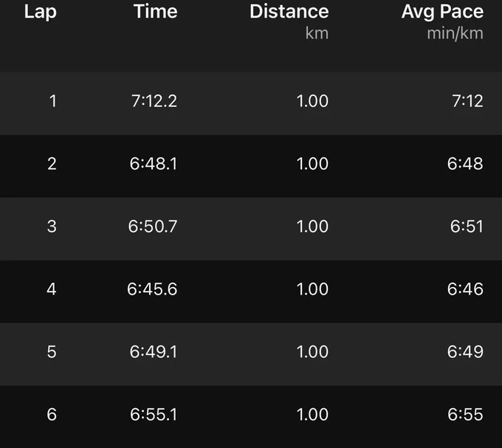Image resolution: width=502 pixels, height=448 pixels.
Task: Tap the 6:49.1 time entry
Action: click(x=154, y=352)
